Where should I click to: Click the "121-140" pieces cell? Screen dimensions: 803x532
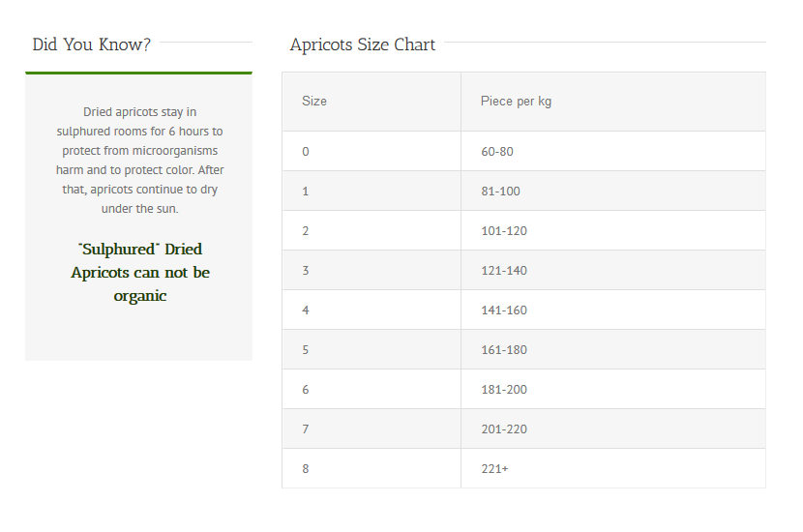click(x=503, y=271)
